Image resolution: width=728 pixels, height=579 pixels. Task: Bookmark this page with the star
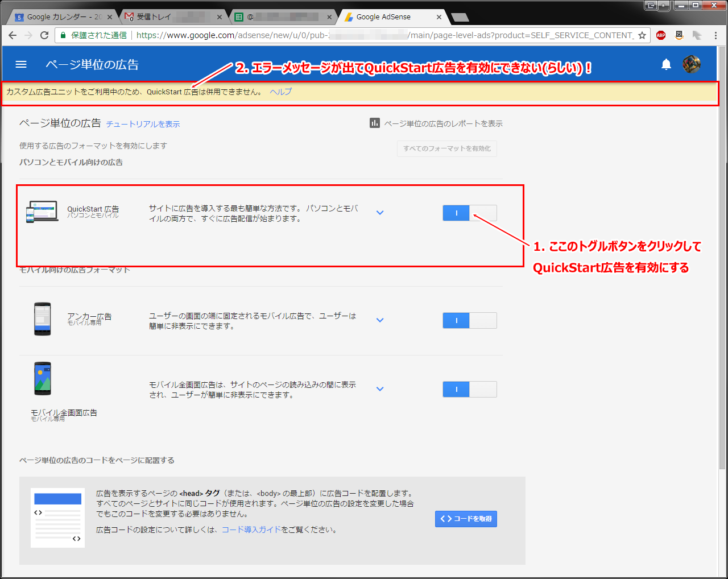pyautogui.click(x=642, y=35)
